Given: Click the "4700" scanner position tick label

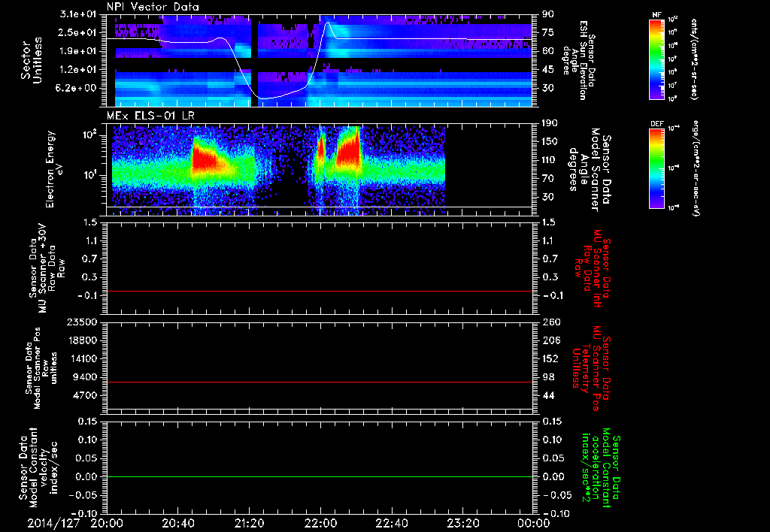Looking at the screenshot, I should coord(85,395).
